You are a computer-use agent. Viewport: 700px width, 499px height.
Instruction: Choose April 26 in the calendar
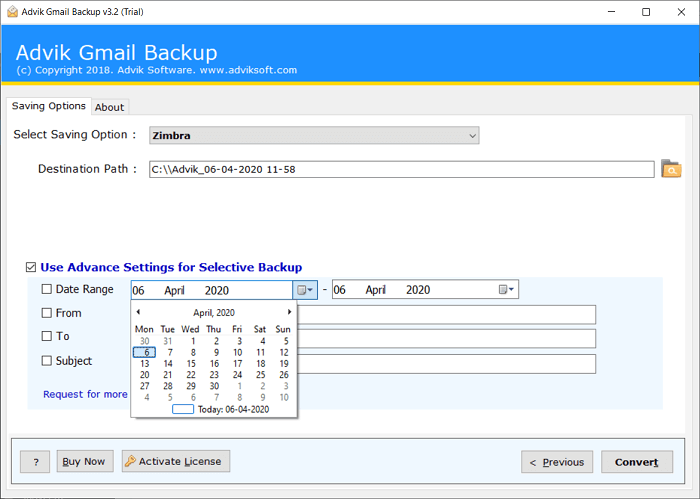pyautogui.click(x=284, y=375)
